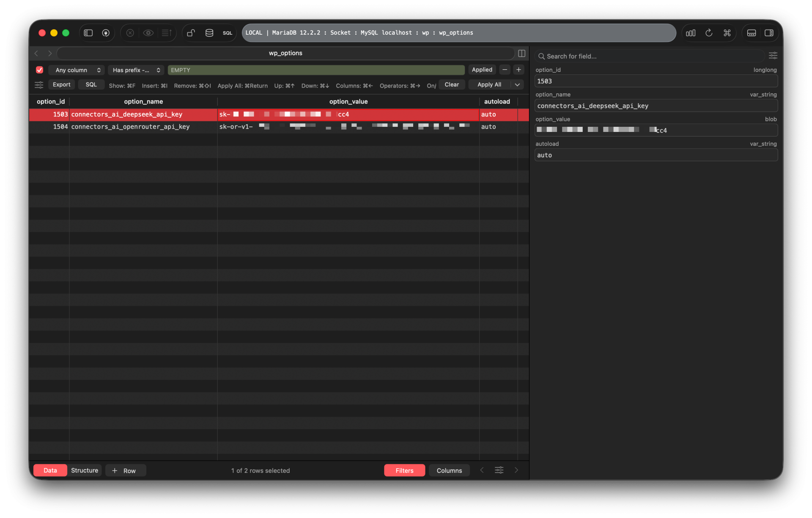Open the Columns button

(x=449, y=471)
